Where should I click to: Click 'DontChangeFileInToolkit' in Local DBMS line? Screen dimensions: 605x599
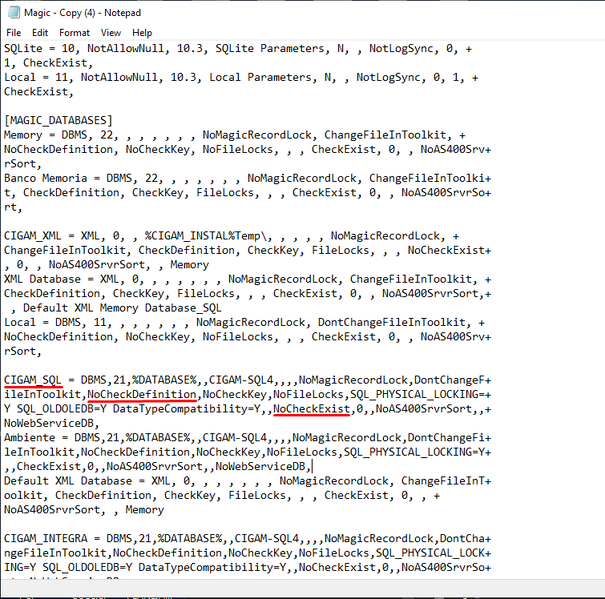pyautogui.click(x=391, y=322)
